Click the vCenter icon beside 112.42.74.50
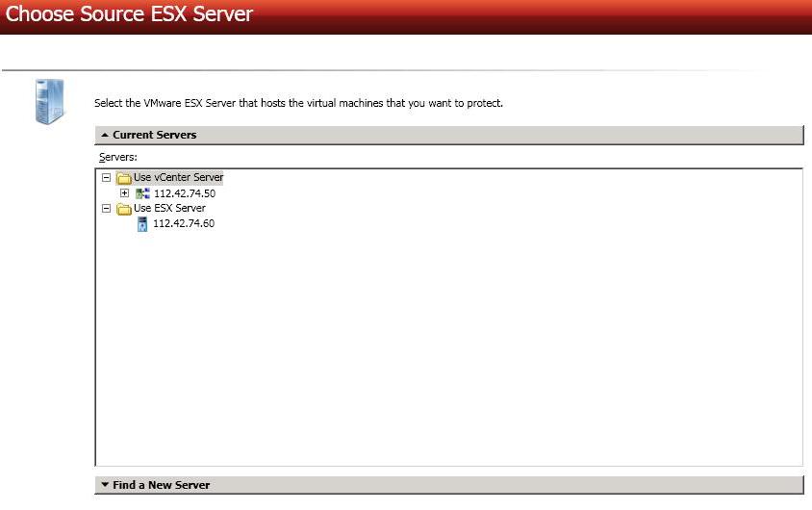The height and width of the screenshot is (510, 812). (142, 193)
